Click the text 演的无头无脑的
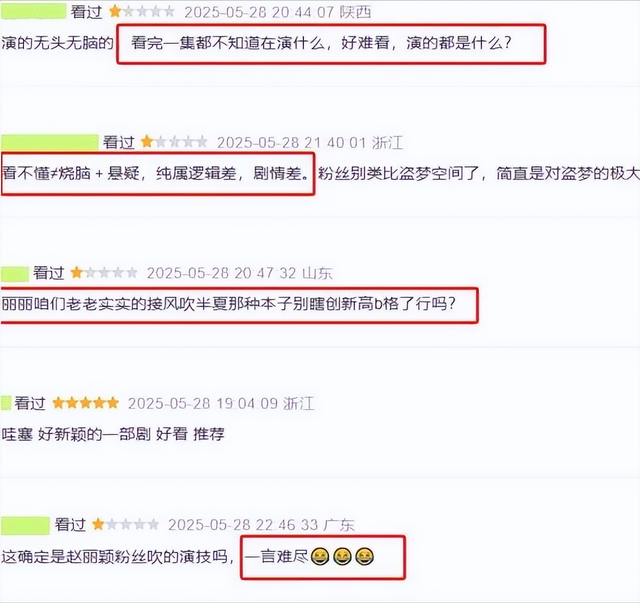This screenshot has height=603, width=640. (57, 43)
